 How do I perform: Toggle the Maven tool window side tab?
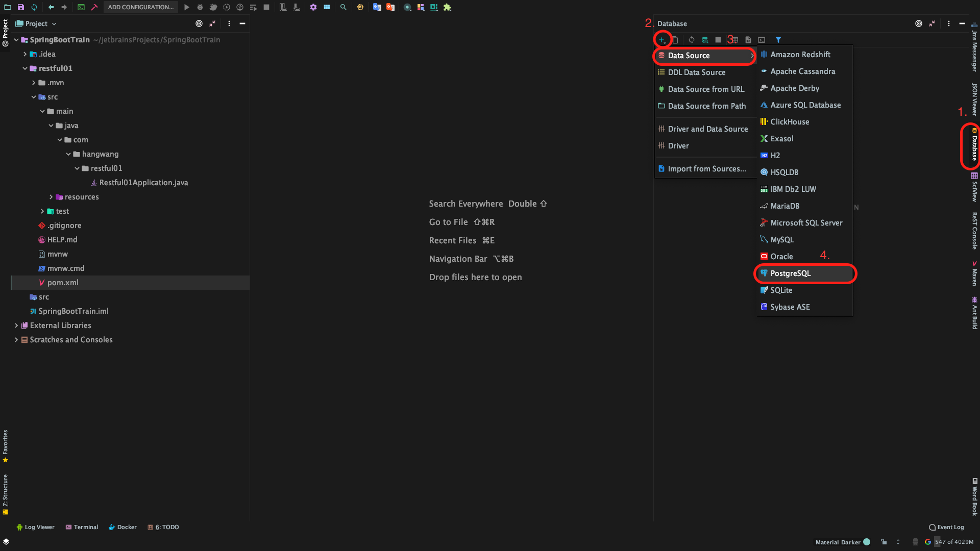pyautogui.click(x=974, y=274)
